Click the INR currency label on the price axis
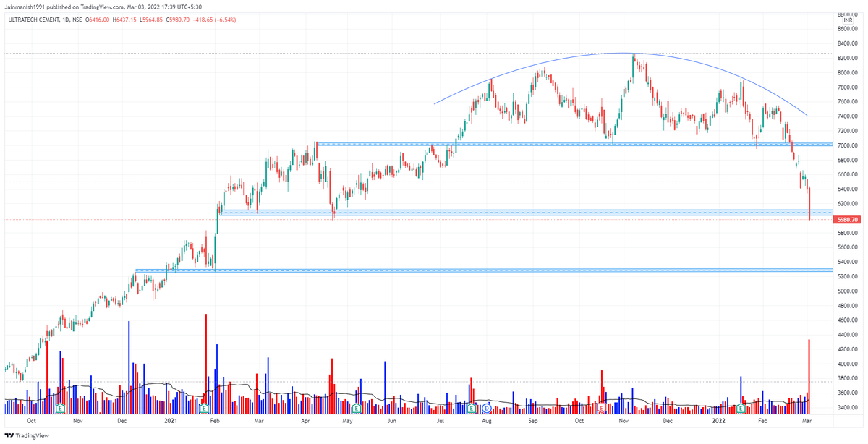This screenshot has width=868, height=444. [x=849, y=20]
